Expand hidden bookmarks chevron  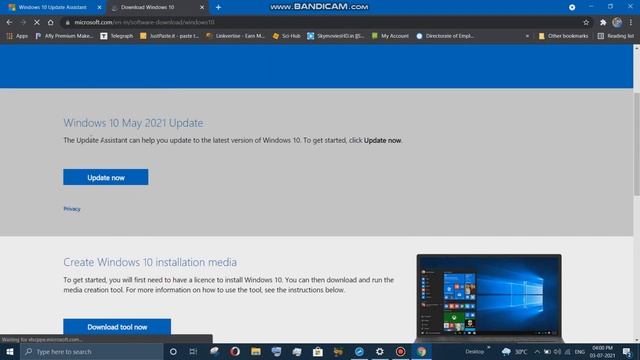coord(527,36)
